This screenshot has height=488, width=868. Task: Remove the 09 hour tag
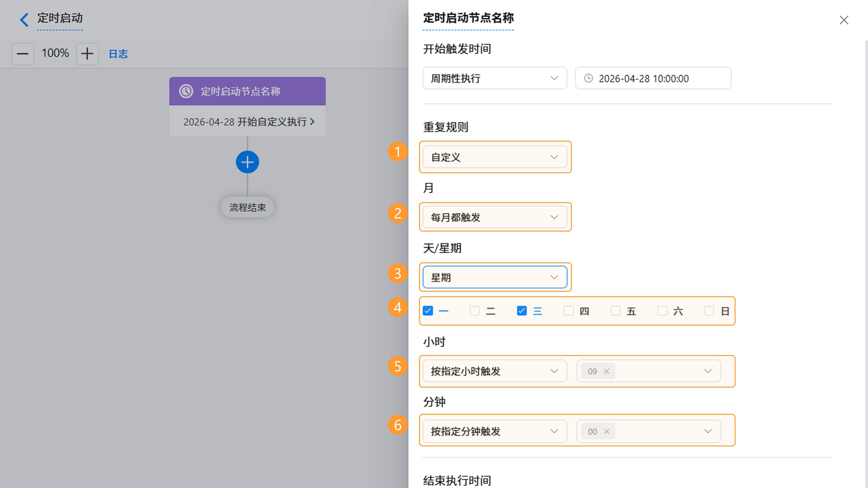(x=606, y=371)
